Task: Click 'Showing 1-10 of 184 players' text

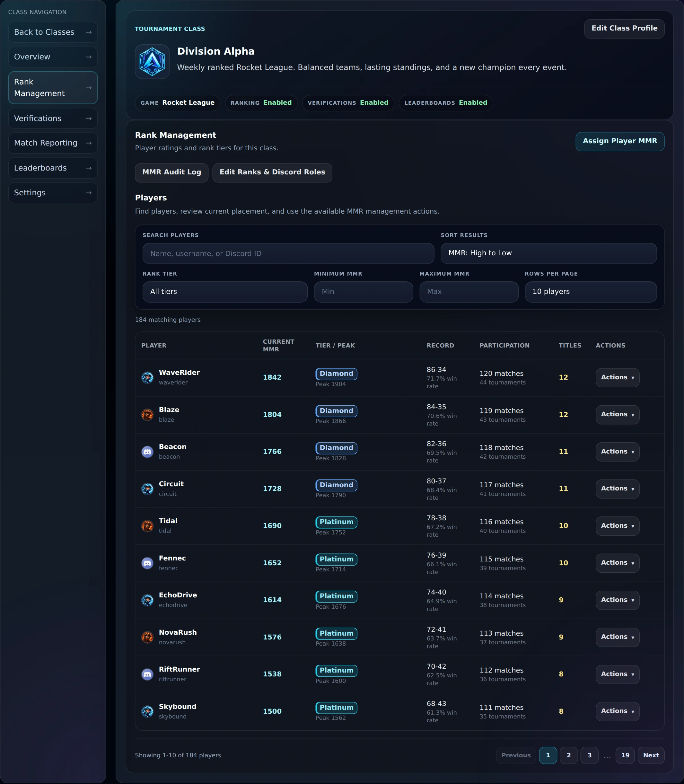Action: (178, 755)
